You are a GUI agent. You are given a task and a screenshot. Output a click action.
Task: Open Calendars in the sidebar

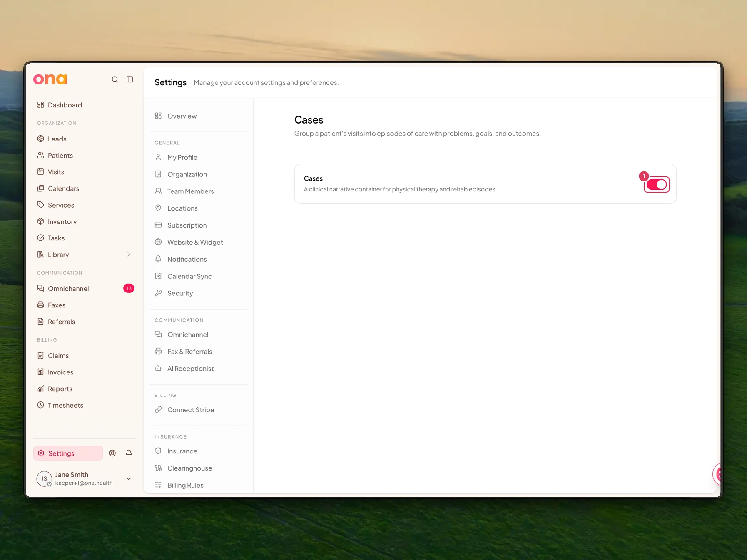click(63, 188)
